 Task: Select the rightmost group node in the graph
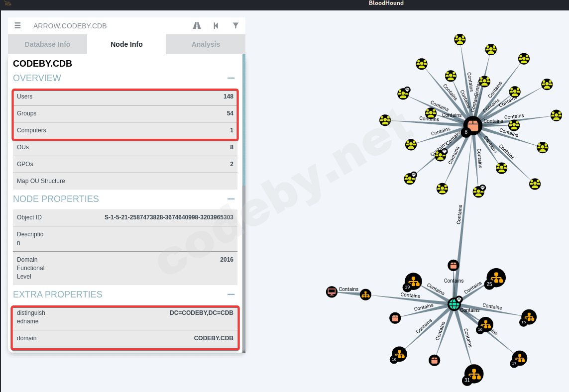(x=556, y=116)
